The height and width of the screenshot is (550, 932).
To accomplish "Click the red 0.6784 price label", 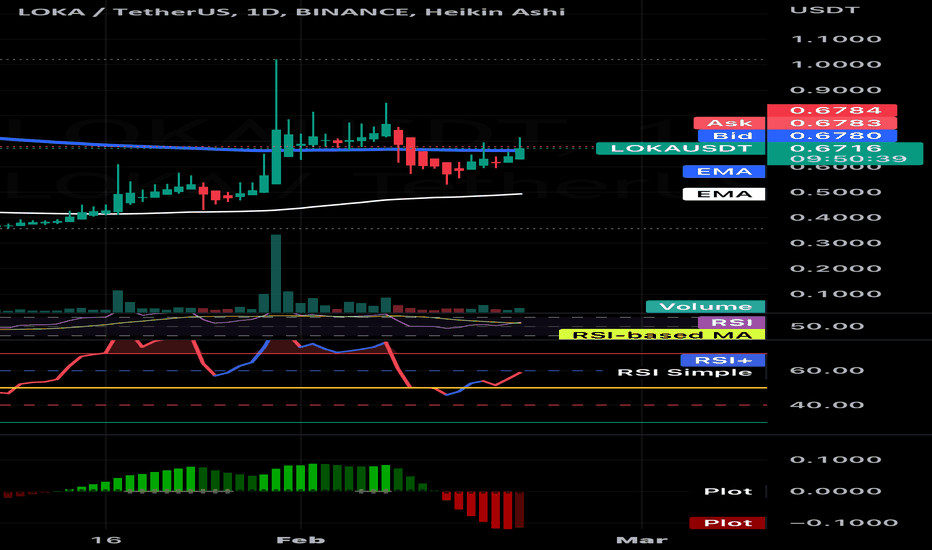I will [x=832, y=110].
